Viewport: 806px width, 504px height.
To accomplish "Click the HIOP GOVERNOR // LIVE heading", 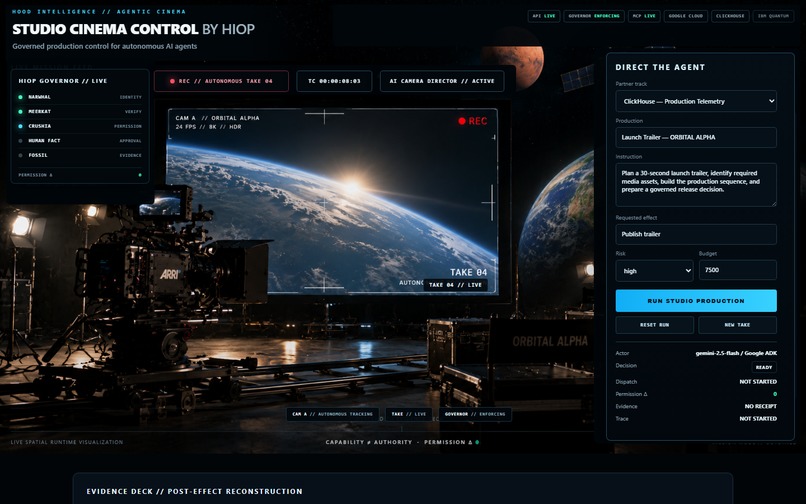I will tap(63, 81).
